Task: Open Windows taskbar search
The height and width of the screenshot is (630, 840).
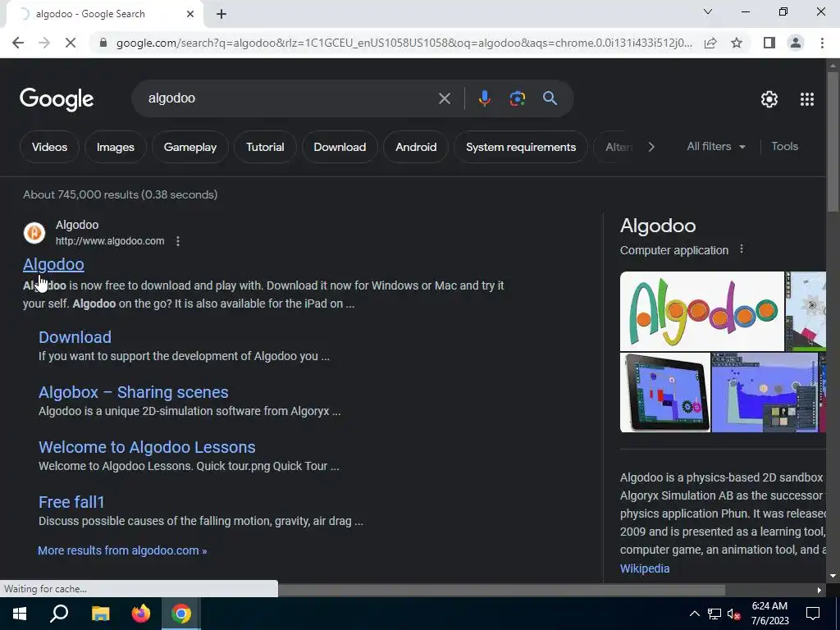Action: [x=59, y=614]
